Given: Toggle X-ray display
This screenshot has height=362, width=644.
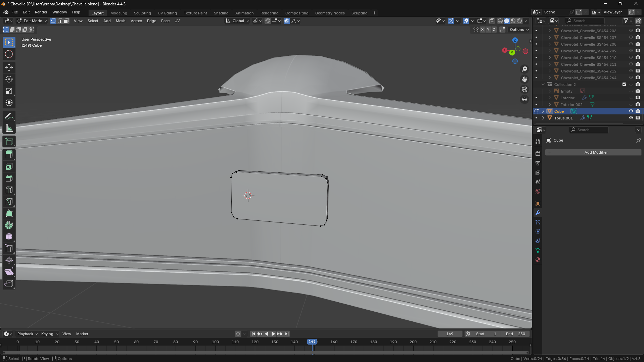Looking at the screenshot, I should [x=492, y=21].
